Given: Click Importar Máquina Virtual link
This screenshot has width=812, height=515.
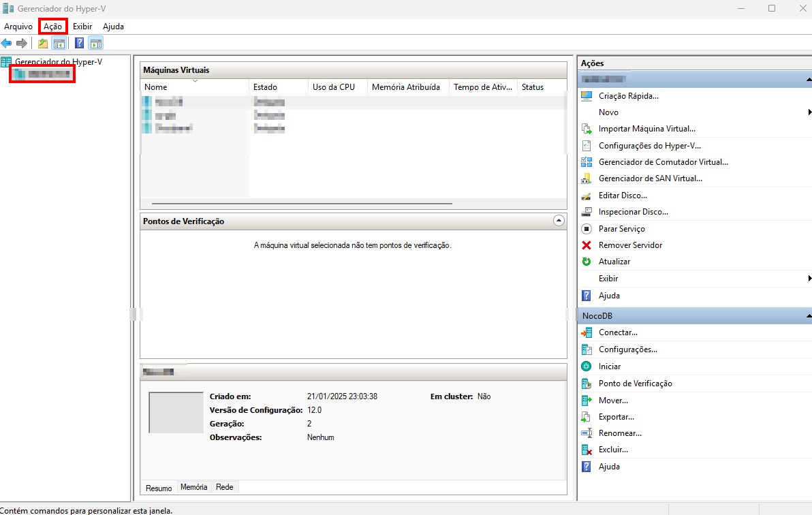Looking at the screenshot, I should coord(646,129).
